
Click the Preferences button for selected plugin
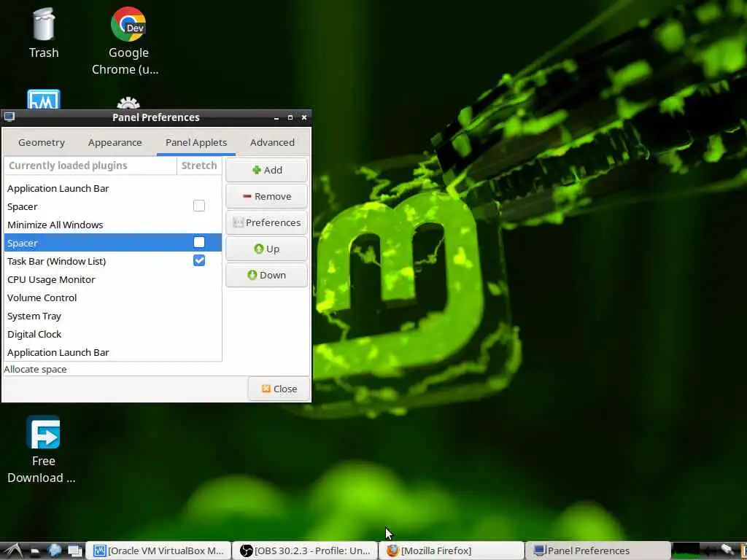pos(266,222)
